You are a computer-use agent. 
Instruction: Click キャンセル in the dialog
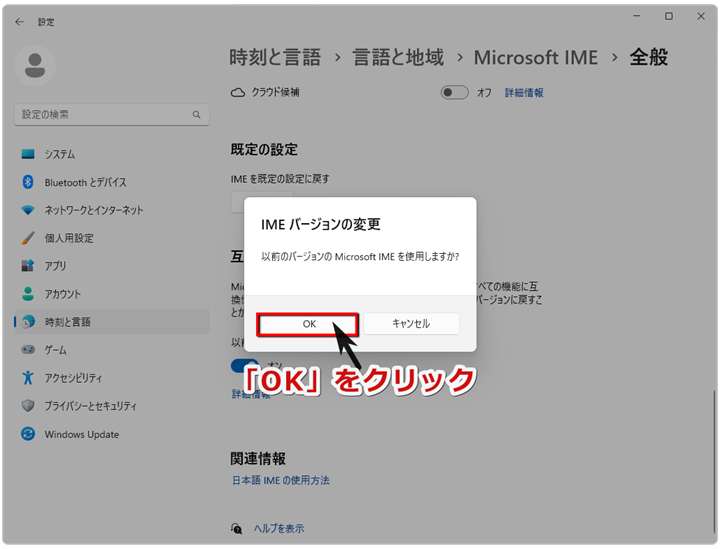411,324
